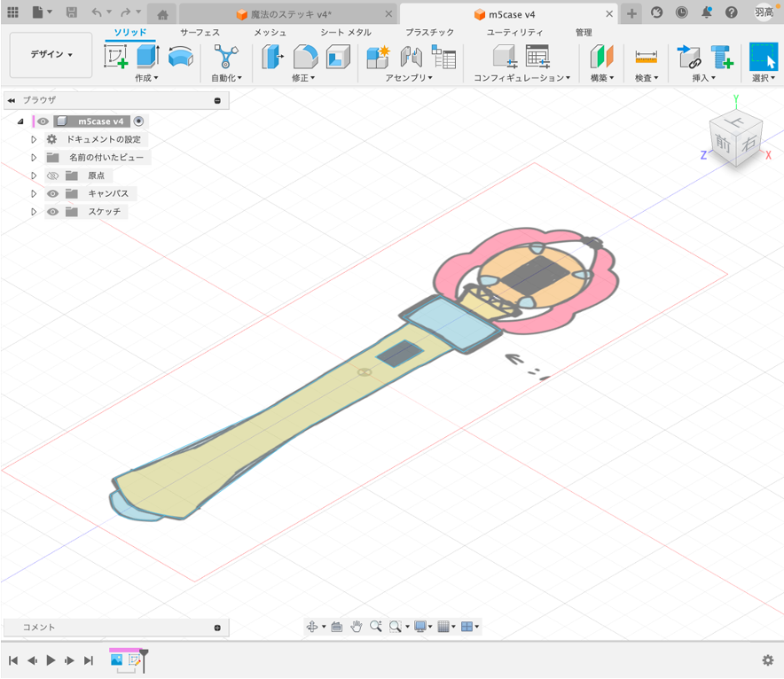Open timeline settings gear icon

tap(768, 660)
